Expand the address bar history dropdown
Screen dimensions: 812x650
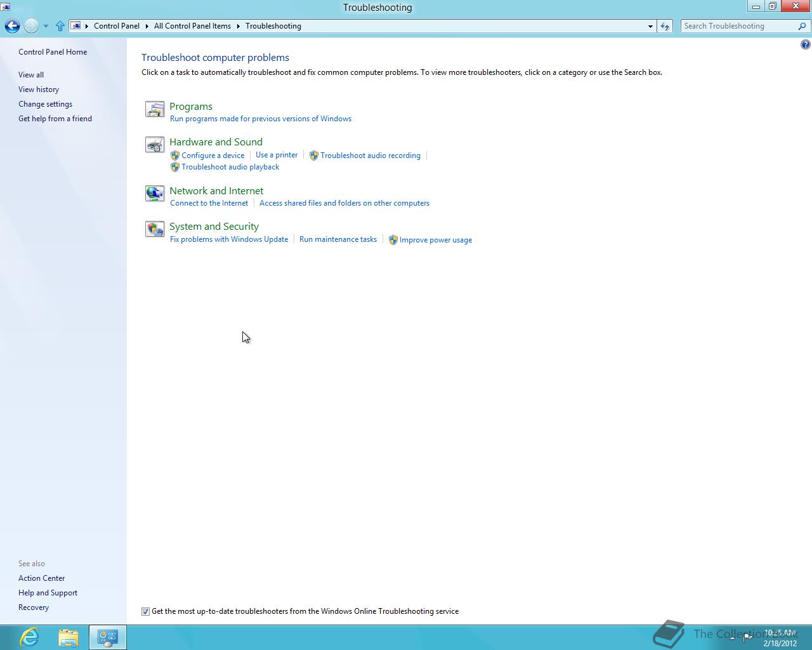650,26
